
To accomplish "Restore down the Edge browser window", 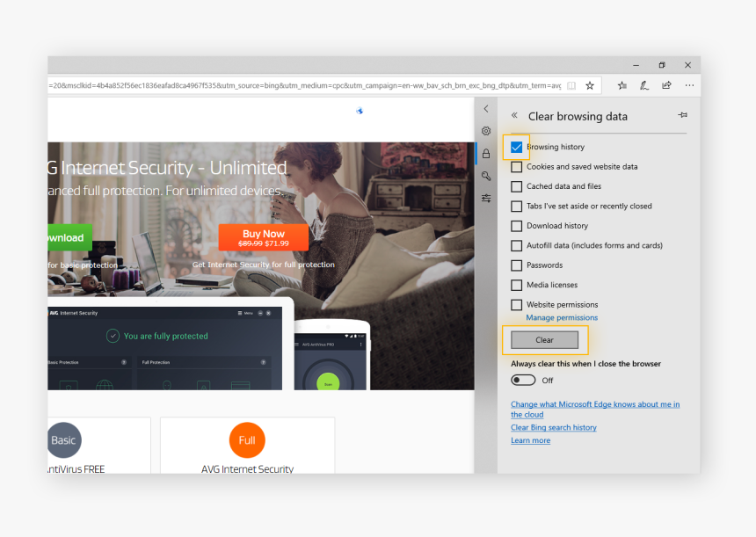I will (662, 65).
